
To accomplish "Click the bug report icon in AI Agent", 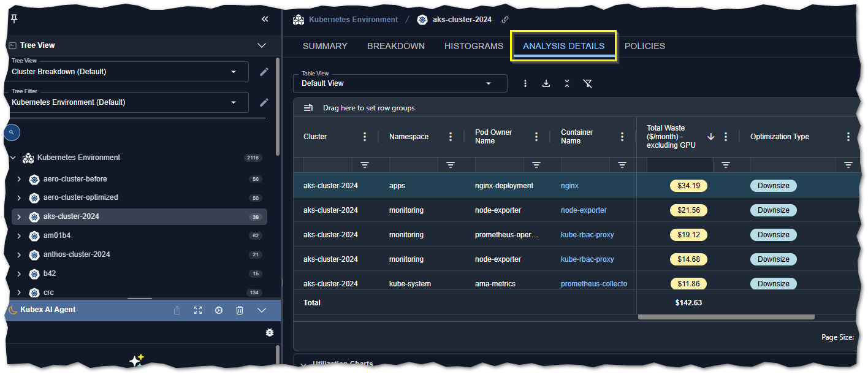I will pyautogui.click(x=269, y=332).
